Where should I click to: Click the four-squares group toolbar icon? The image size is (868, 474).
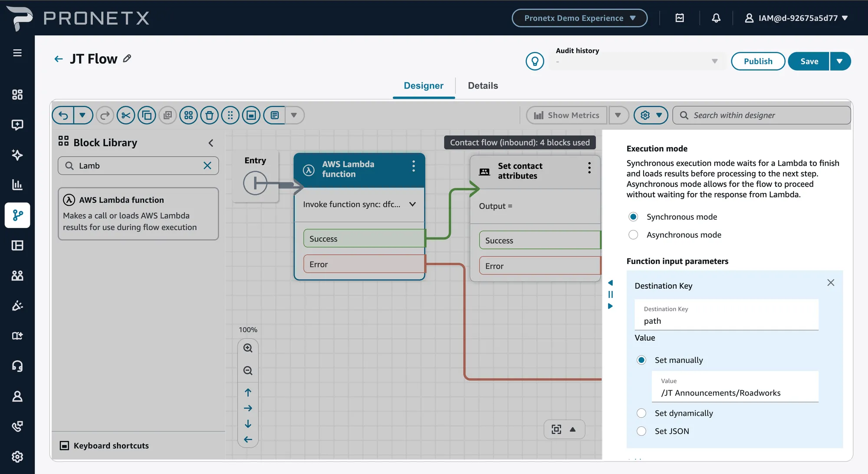pos(188,115)
